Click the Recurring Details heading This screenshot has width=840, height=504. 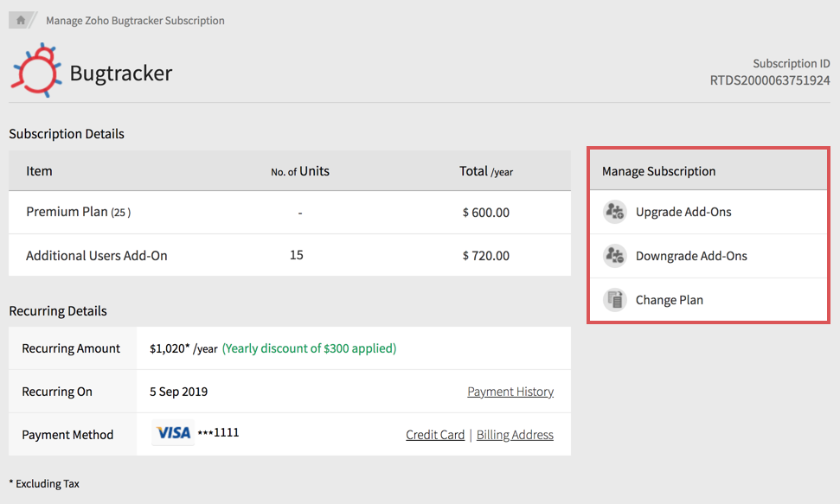[58, 311]
